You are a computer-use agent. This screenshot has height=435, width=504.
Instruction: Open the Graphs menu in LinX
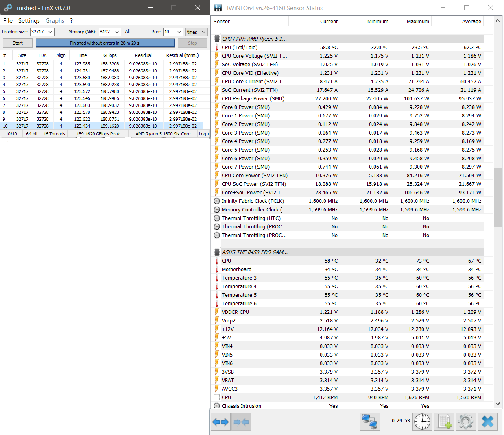[x=55, y=21]
